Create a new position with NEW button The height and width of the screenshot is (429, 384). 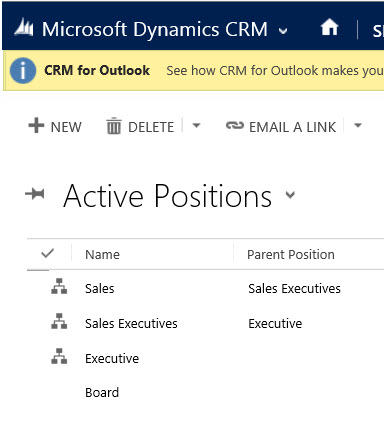point(55,126)
